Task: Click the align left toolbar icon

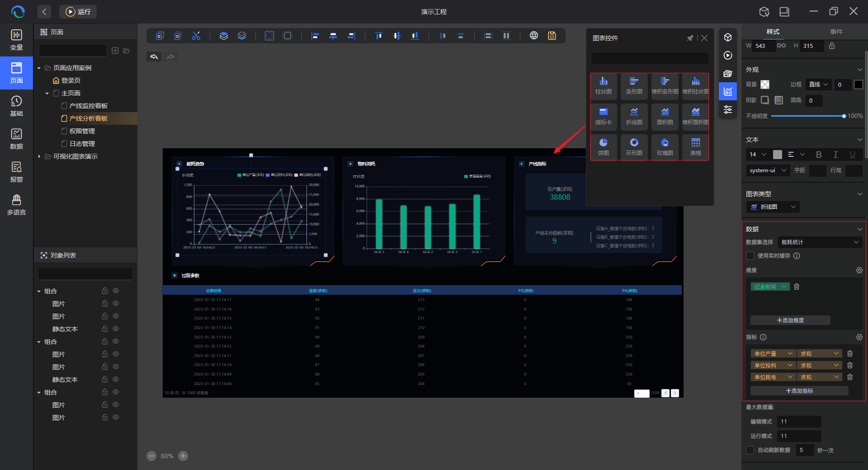Action: pyautogui.click(x=315, y=36)
